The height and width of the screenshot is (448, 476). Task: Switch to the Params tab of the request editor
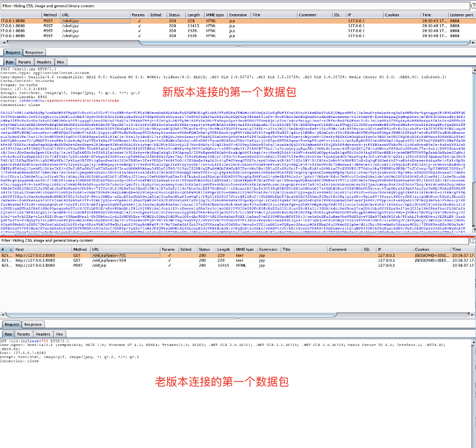click(x=23, y=62)
